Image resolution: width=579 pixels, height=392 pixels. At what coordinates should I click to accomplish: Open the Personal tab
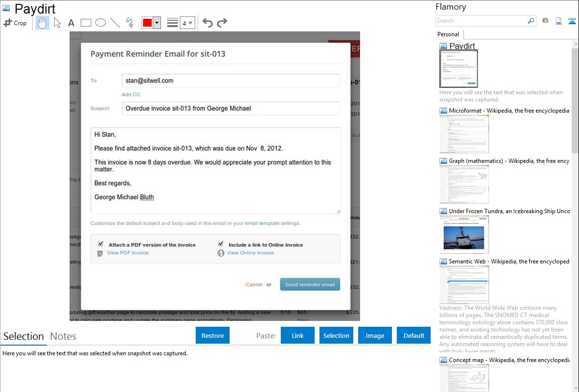pyautogui.click(x=448, y=34)
